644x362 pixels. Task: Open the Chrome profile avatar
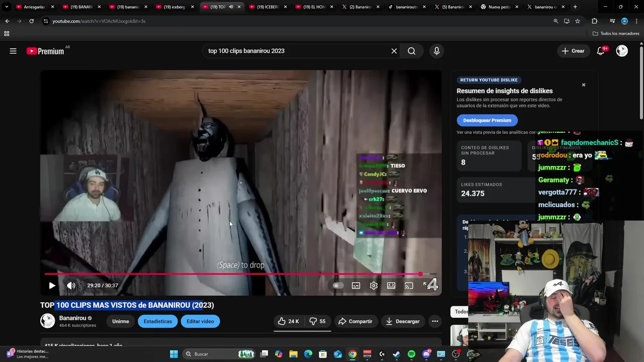(624, 21)
